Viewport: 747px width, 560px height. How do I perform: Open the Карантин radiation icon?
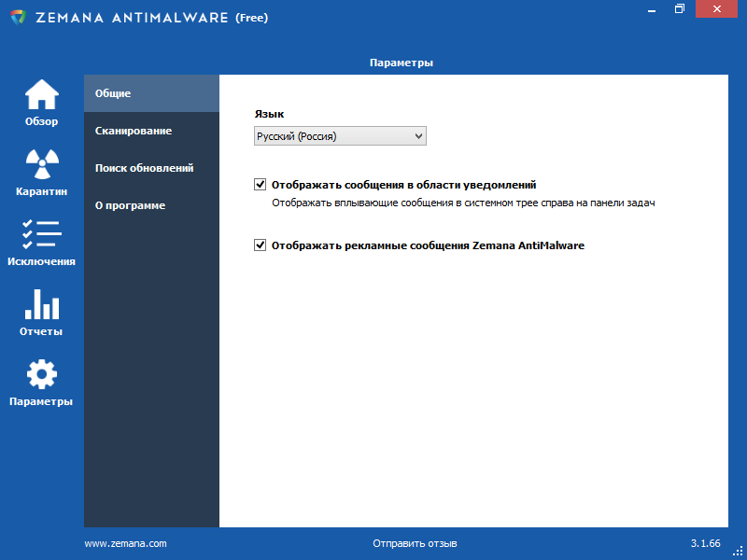pos(42,164)
